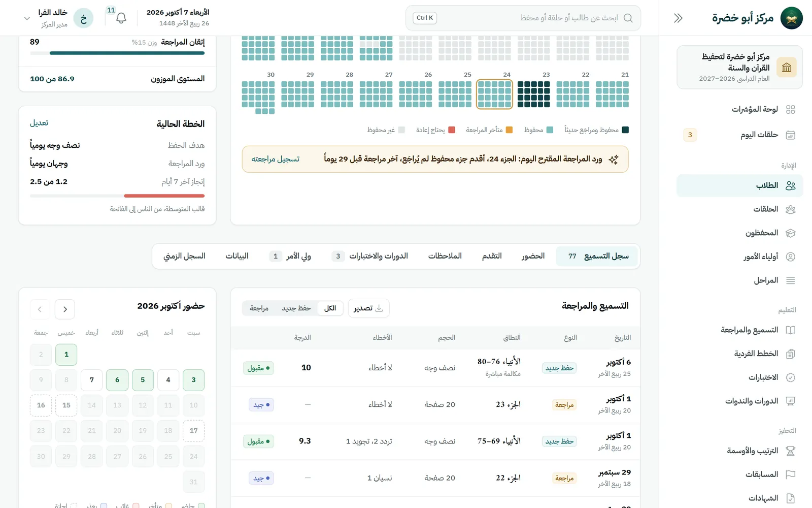Click the مقبول badge in 6 أكتوبر row
The width and height of the screenshot is (812, 508).
[x=259, y=368]
